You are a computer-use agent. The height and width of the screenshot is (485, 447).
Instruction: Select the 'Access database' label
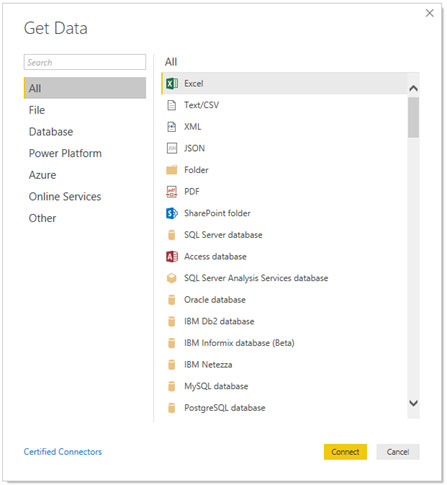click(x=215, y=257)
